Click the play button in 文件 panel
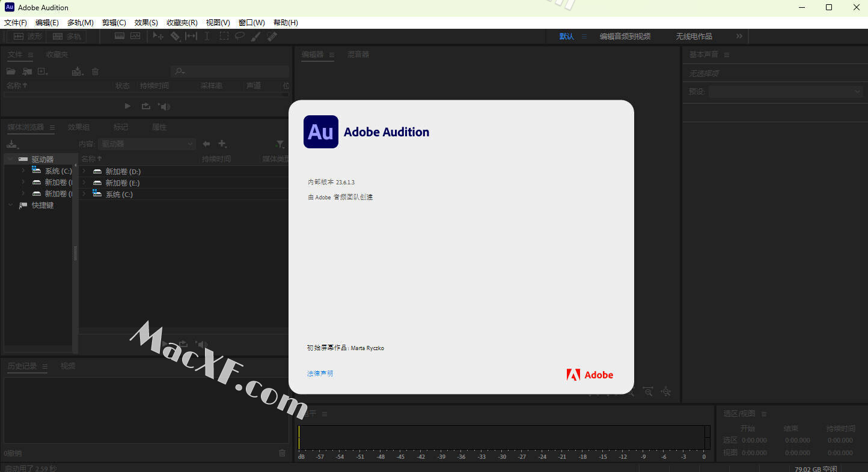868x472 pixels. click(127, 106)
